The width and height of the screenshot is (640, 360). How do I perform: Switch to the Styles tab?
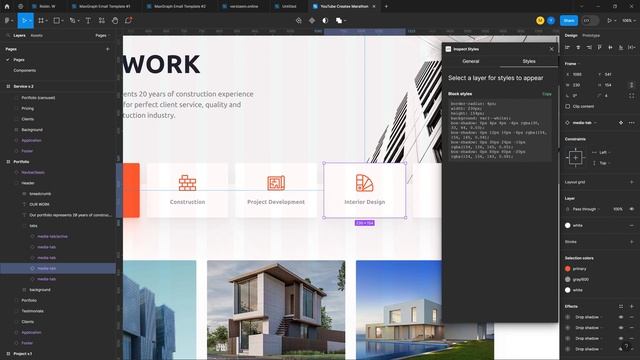pyautogui.click(x=529, y=61)
